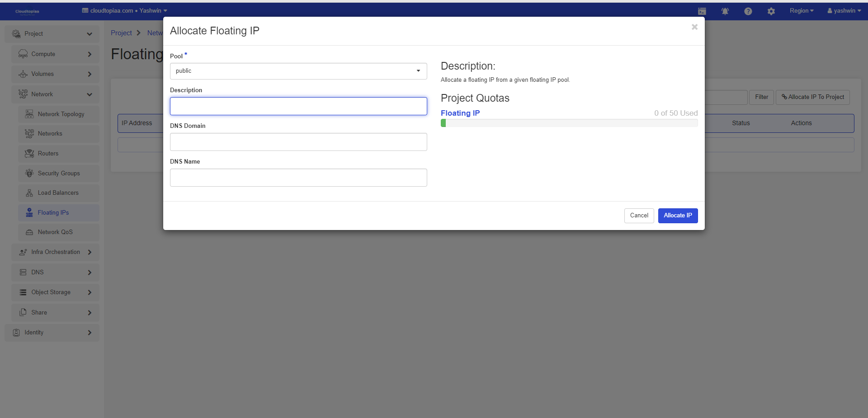This screenshot has width=868, height=418.
Task: Open Network Topology in the sidebar
Action: (x=61, y=114)
